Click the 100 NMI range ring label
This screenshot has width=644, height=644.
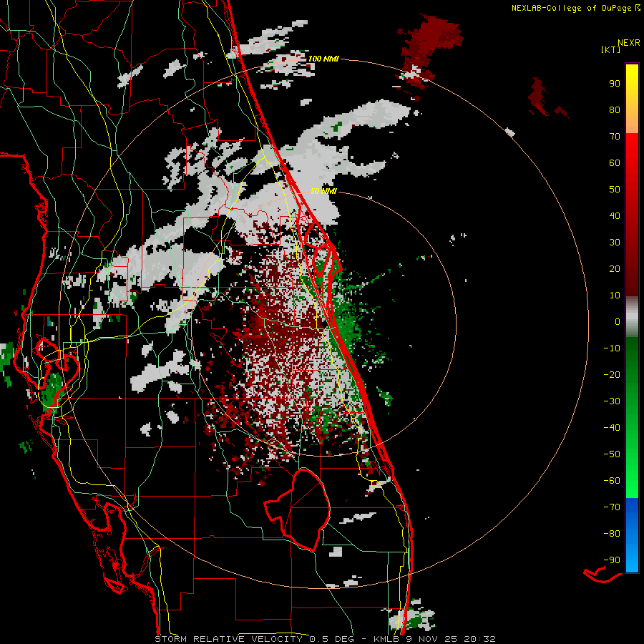click(x=323, y=59)
